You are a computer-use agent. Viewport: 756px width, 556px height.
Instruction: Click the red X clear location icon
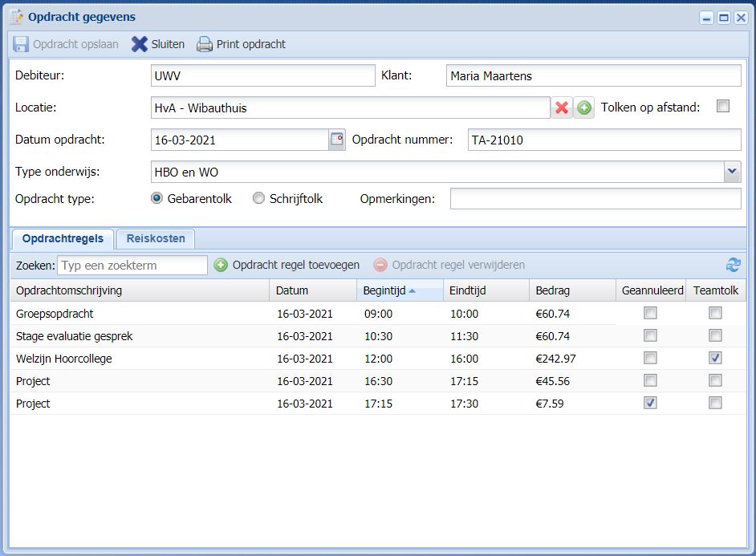562,108
